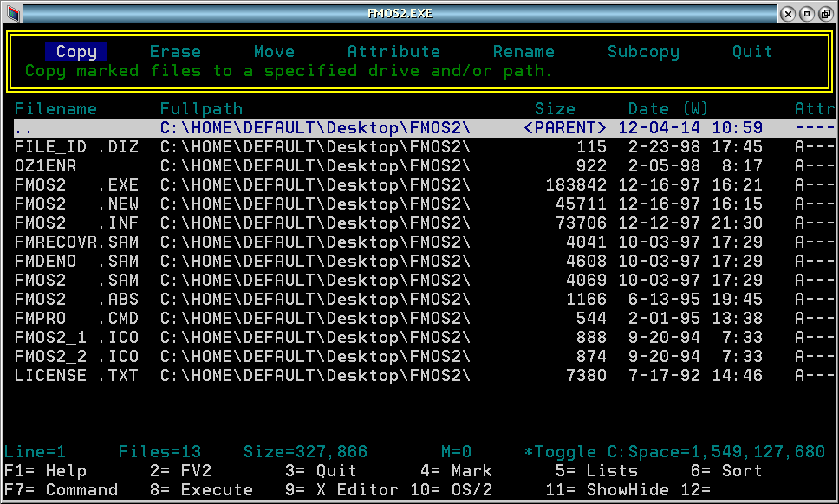Click the M=0 marked count
This screenshot has height=504, width=839.
(x=456, y=452)
